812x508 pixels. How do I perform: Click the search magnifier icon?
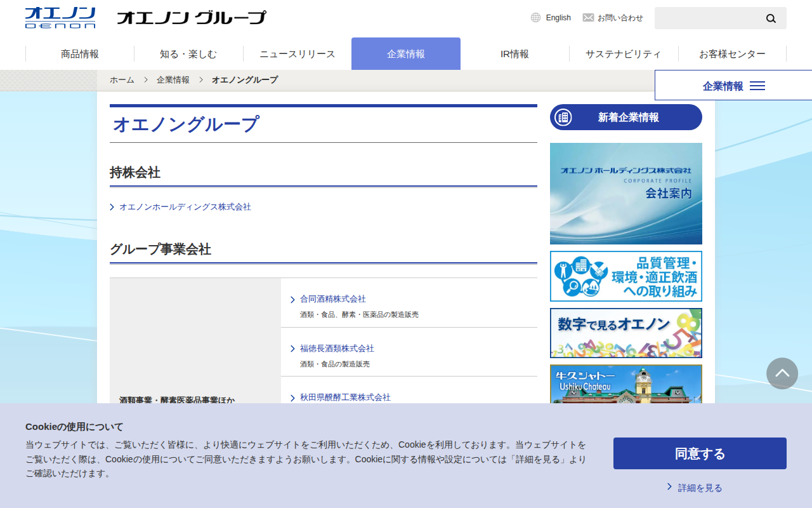tap(771, 18)
